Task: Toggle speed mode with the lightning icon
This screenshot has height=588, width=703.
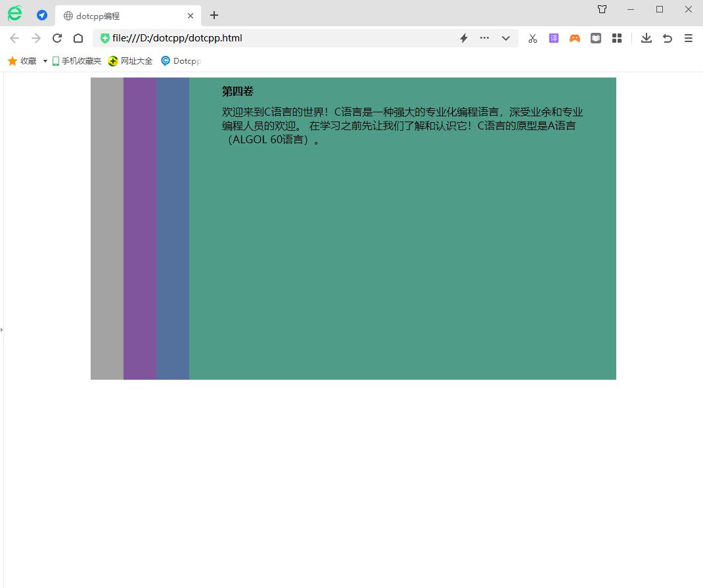Action: point(463,38)
